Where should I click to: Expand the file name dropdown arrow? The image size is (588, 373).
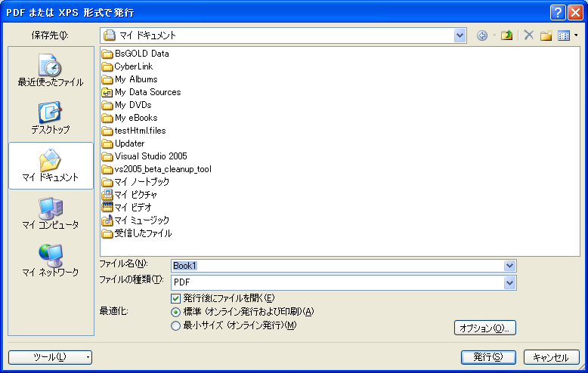(509, 266)
